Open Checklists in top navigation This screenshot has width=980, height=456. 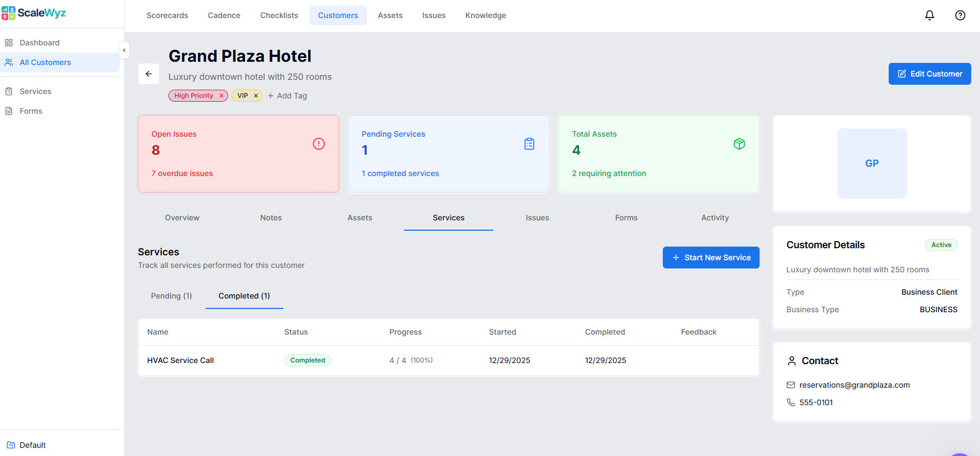(279, 15)
